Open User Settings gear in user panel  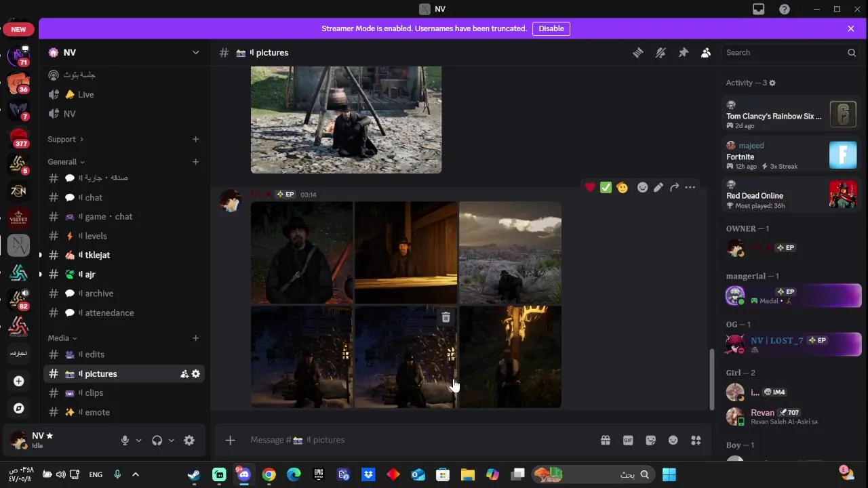[189, 441]
